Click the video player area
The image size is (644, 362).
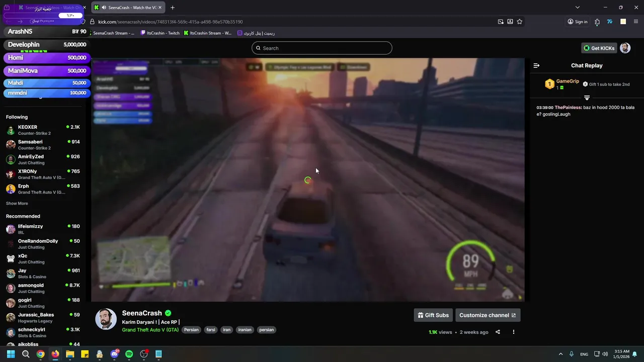coord(308,179)
